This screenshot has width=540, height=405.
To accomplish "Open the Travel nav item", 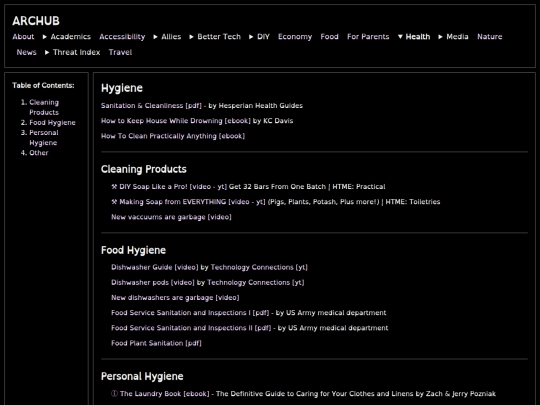I will click(x=120, y=52).
